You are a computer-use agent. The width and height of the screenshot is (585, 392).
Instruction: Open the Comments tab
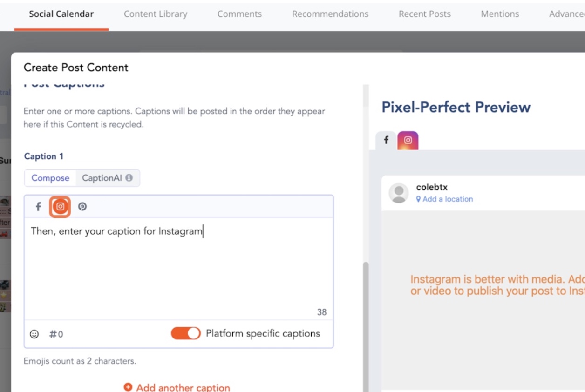pos(239,14)
